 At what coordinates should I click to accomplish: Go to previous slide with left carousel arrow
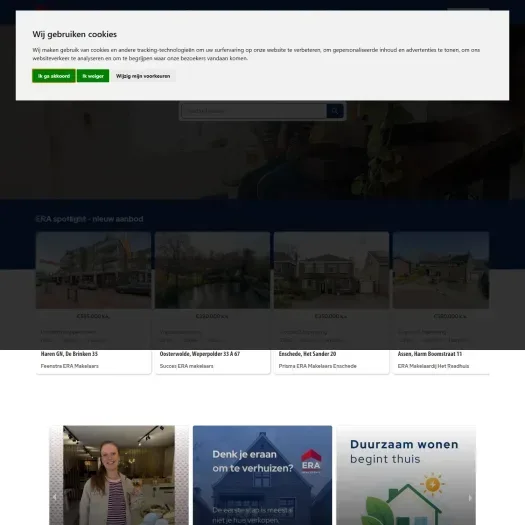click(55, 498)
